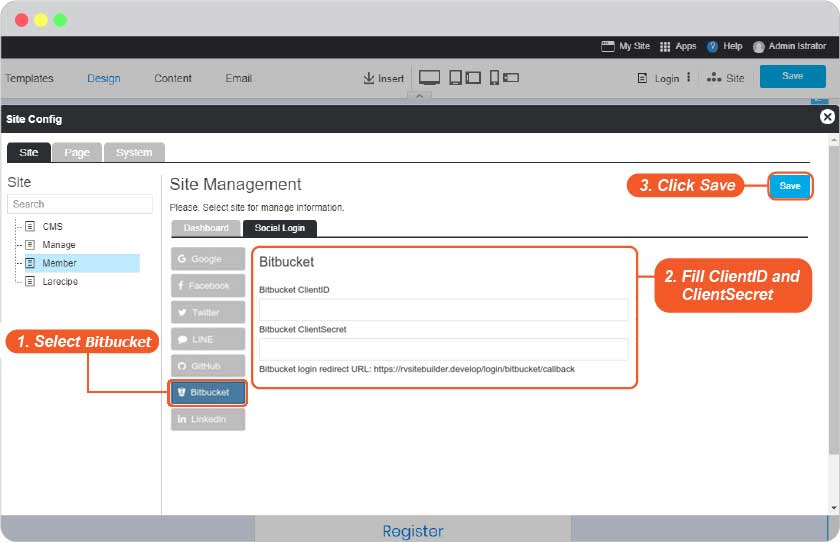Open the Email menu

238,78
